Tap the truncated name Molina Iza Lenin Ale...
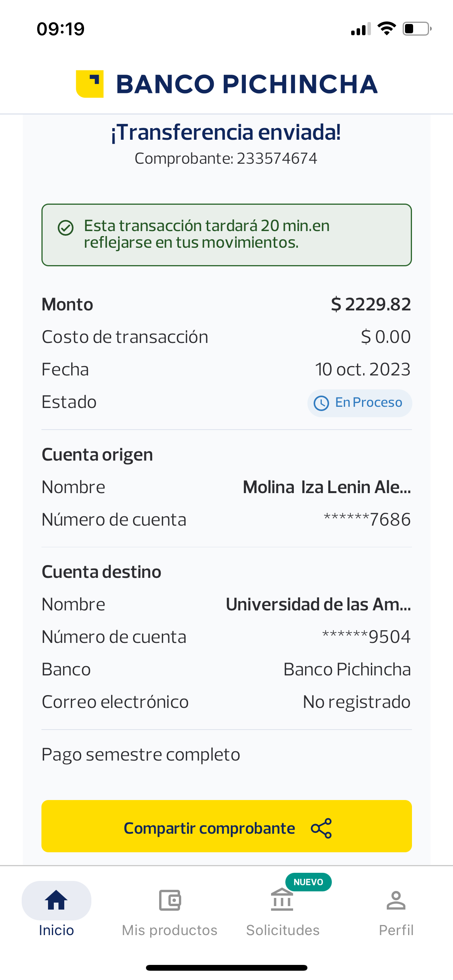 327,487
